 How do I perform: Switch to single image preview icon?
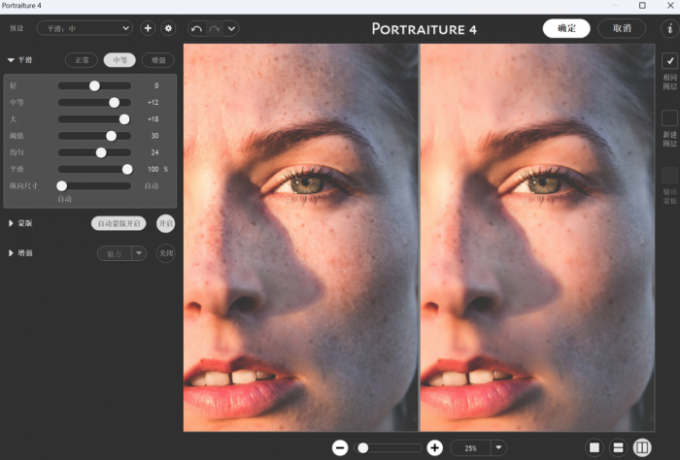[594, 448]
